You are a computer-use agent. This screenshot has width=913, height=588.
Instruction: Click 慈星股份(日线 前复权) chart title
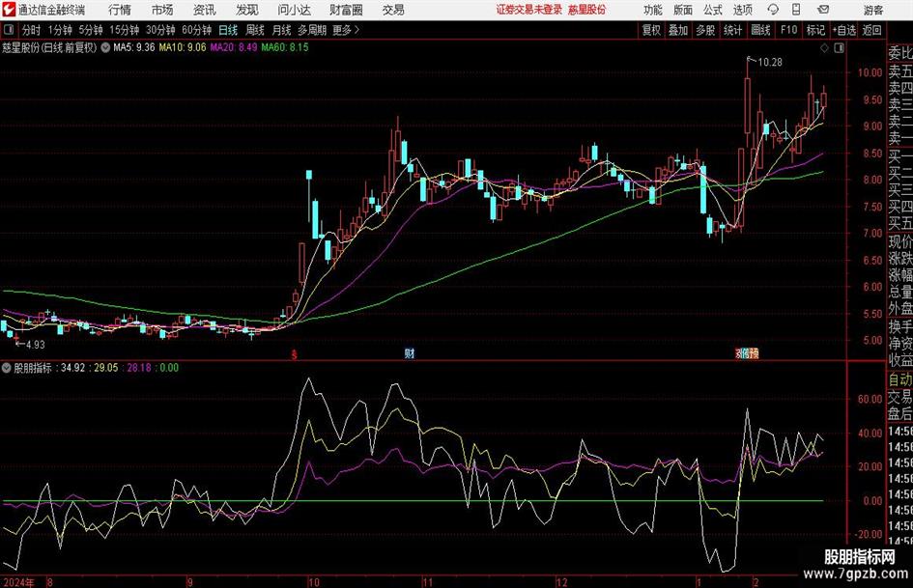(x=49, y=47)
